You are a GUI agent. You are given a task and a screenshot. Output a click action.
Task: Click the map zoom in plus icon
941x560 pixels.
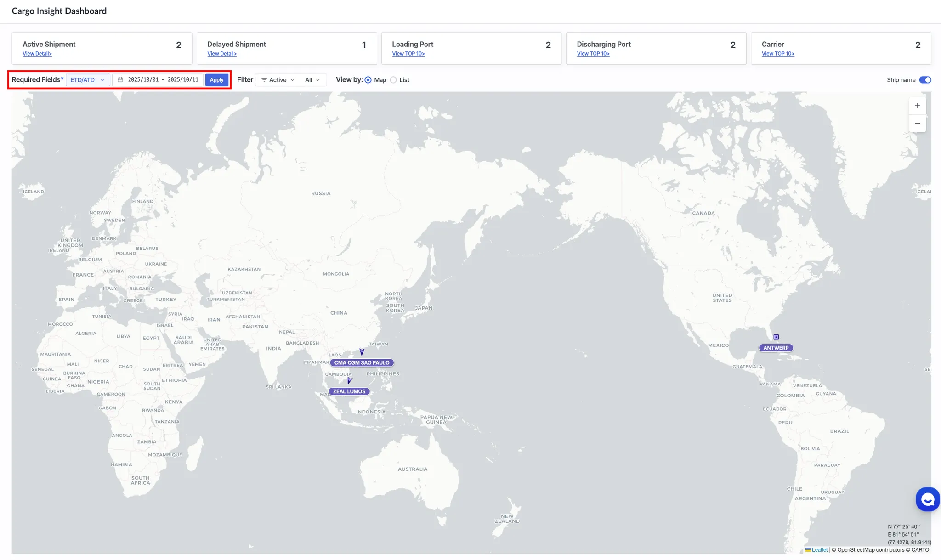coord(917,106)
